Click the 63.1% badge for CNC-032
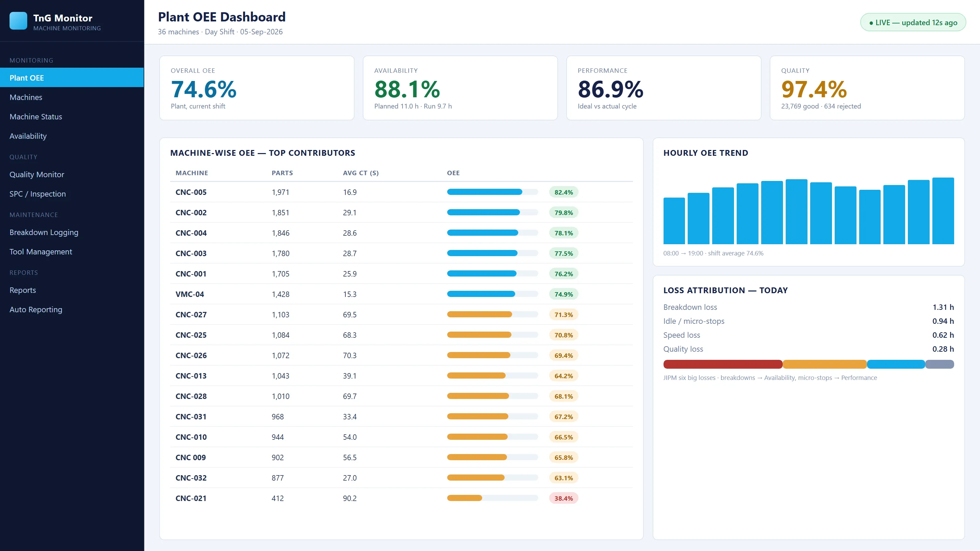This screenshot has width=980, height=551. [563, 478]
